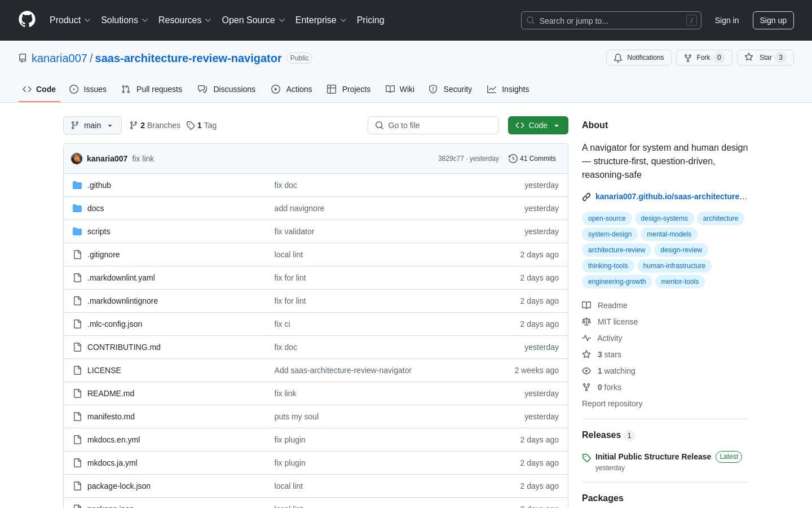Image resolution: width=812 pixels, height=508 pixels.
Task: Open mkdocs.ja.yml file
Action: pyautogui.click(x=113, y=463)
